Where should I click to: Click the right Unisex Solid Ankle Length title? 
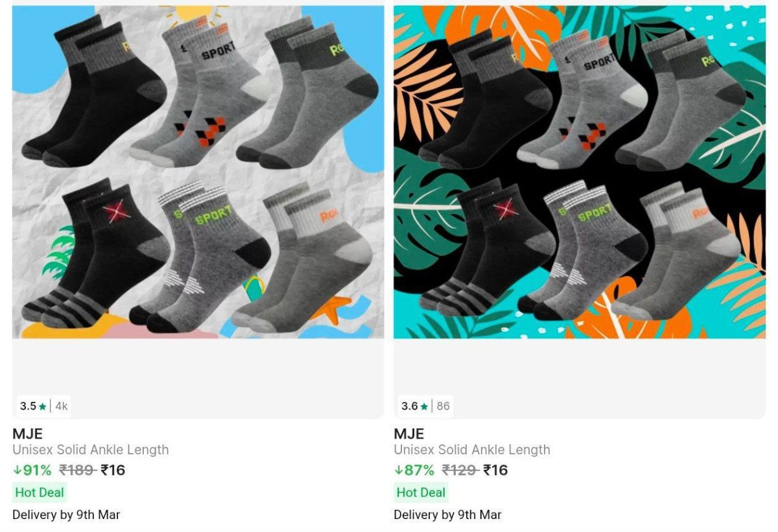pos(472,450)
